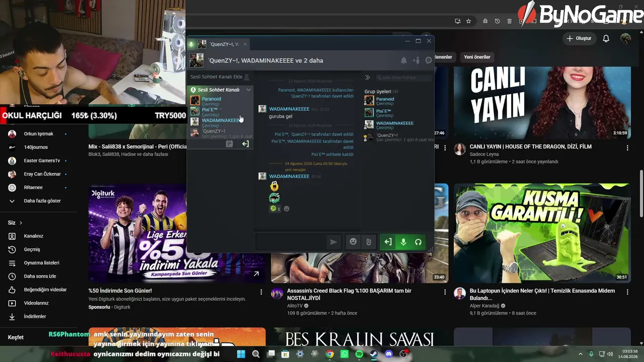This screenshot has height=362, width=644.
Task: Switch to Steam from the taskbar
Action: (374, 354)
